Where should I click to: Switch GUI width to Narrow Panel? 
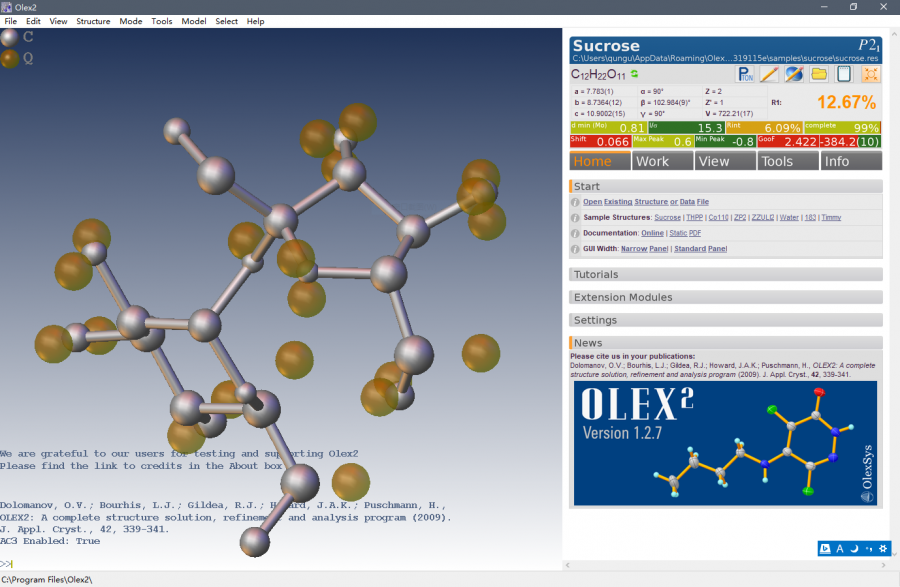645,248
